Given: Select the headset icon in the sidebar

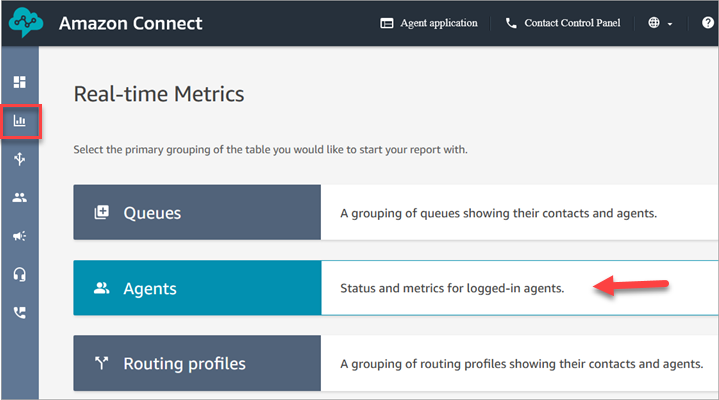Looking at the screenshot, I should tap(19, 275).
